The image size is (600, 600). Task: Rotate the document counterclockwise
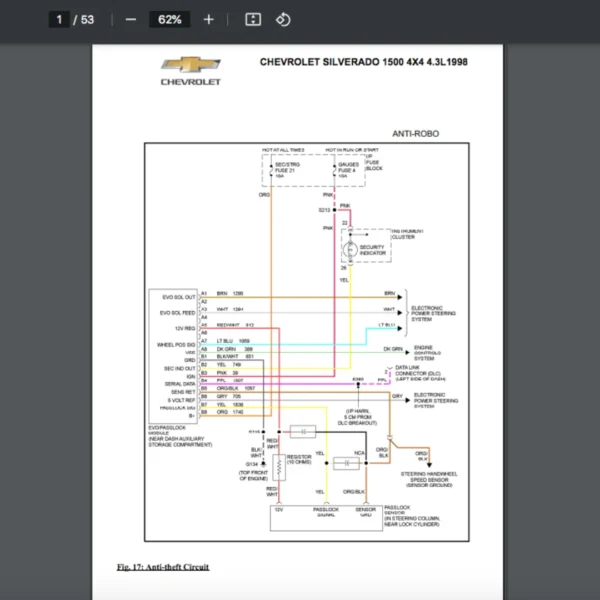coord(283,19)
